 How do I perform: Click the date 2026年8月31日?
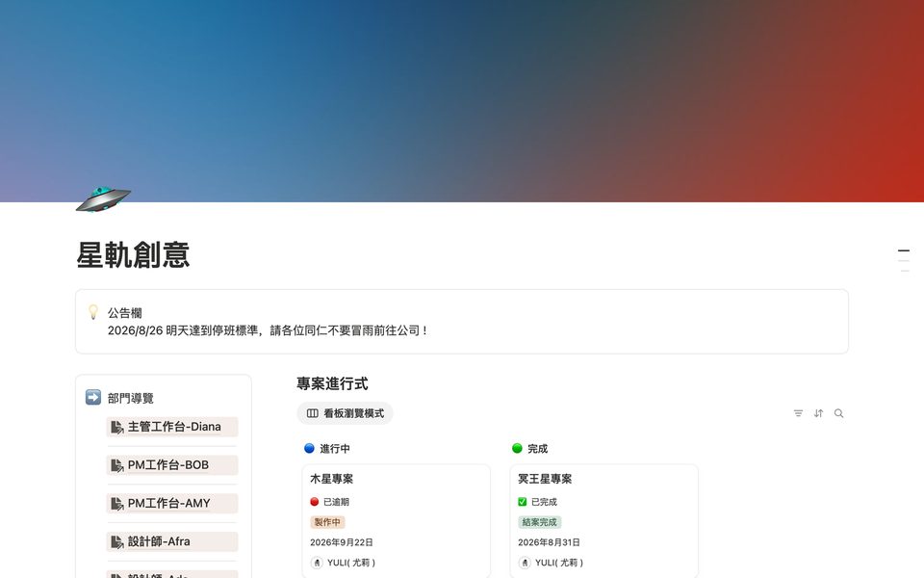click(x=549, y=542)
